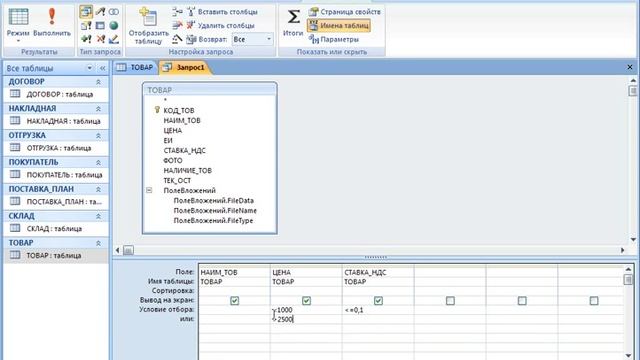Choose the Crosstab query icon
The image size is (640, 360).
pyautogui.click(x=100, y=26)
